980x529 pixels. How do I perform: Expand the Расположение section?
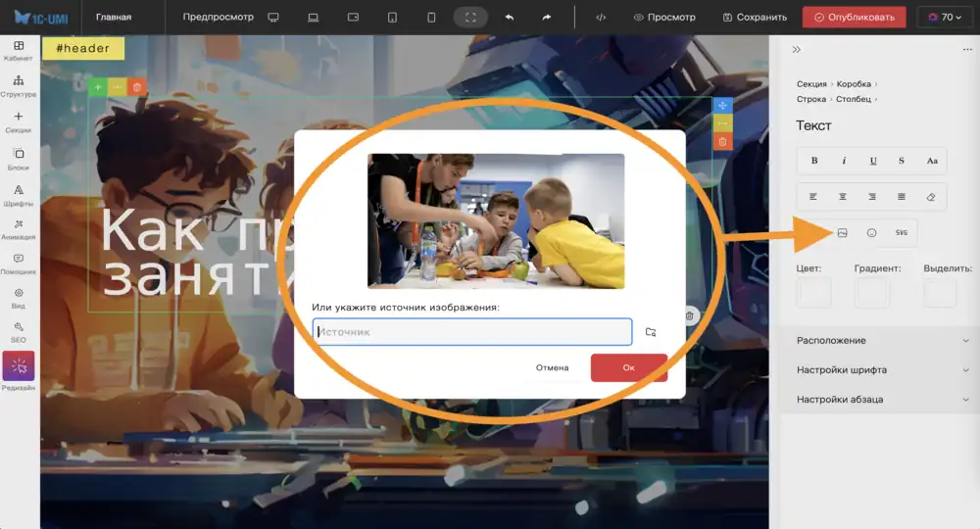pyautogui.click(x=882, y=340)
